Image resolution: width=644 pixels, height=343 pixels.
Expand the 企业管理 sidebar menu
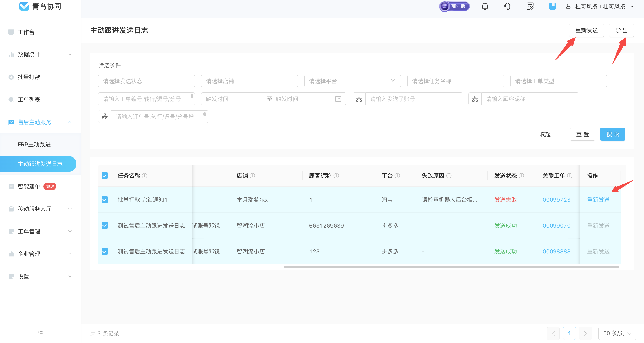(x=40, y=254)
